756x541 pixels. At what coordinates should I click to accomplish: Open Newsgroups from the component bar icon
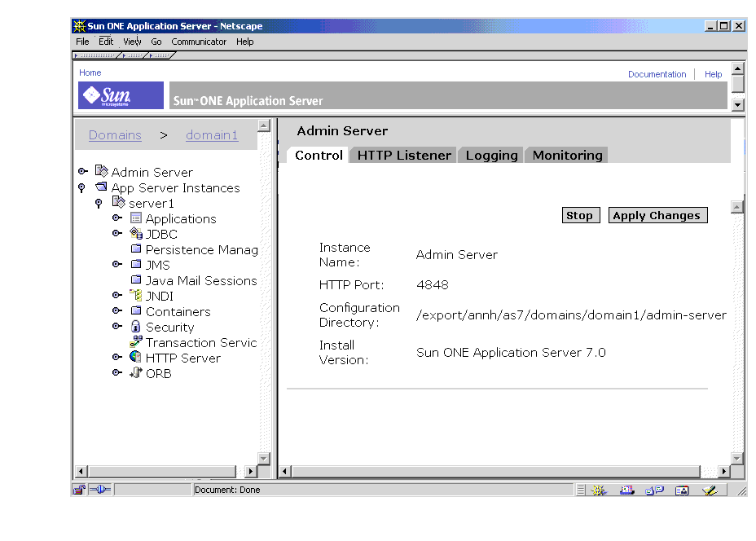coord(654,490)
